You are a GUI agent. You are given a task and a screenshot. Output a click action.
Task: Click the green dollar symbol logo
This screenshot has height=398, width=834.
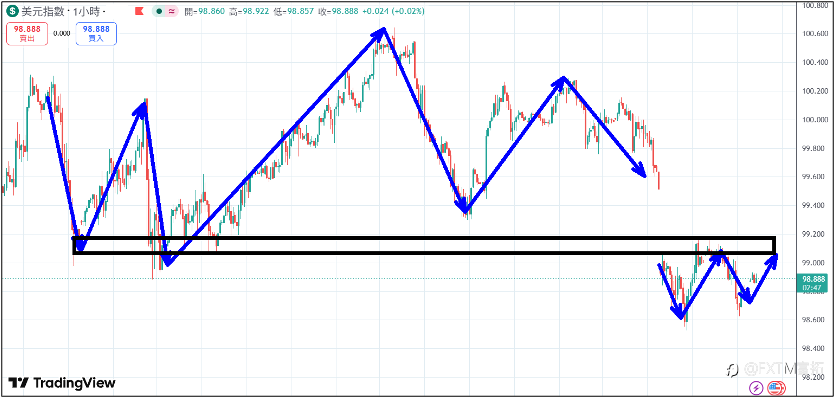[13, 11]
